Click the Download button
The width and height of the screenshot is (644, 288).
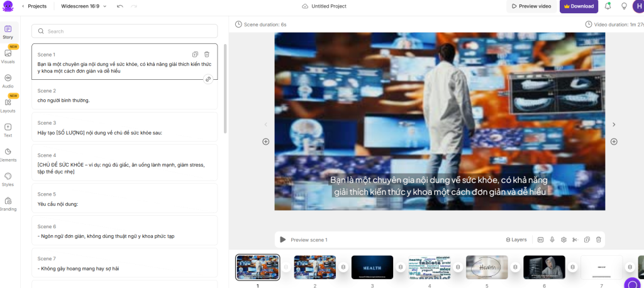click(x=579, y=6)
